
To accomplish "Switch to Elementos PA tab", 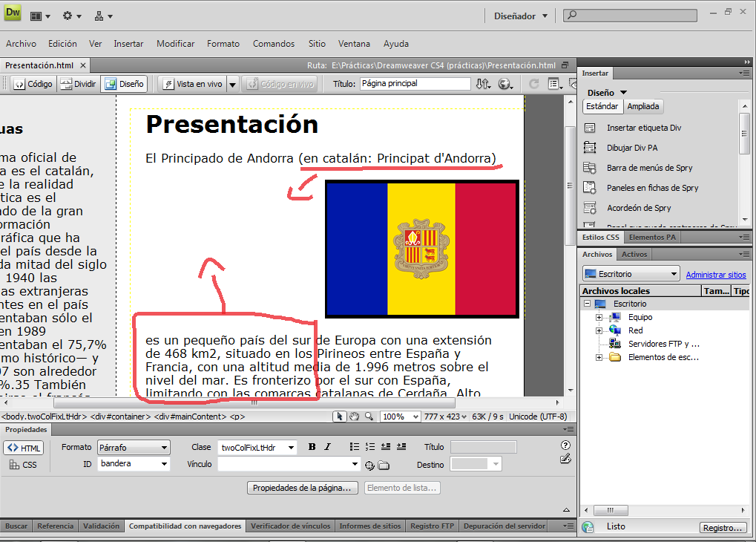I will coord(652,238).
